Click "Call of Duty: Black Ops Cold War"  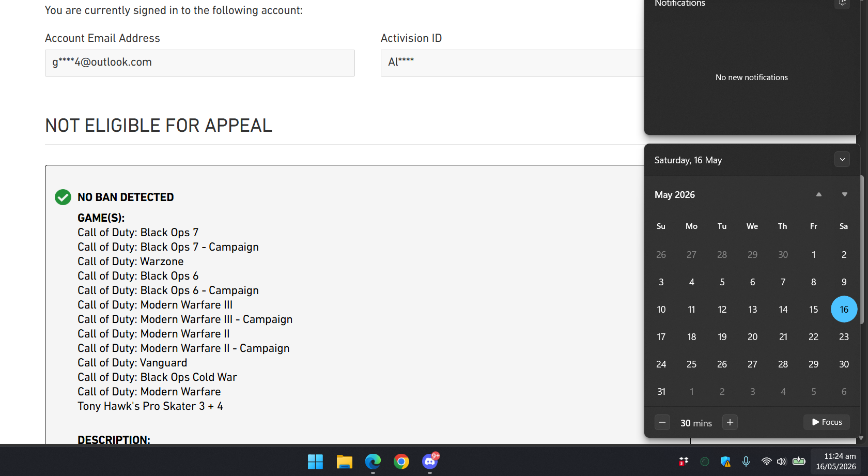point(157,377)
